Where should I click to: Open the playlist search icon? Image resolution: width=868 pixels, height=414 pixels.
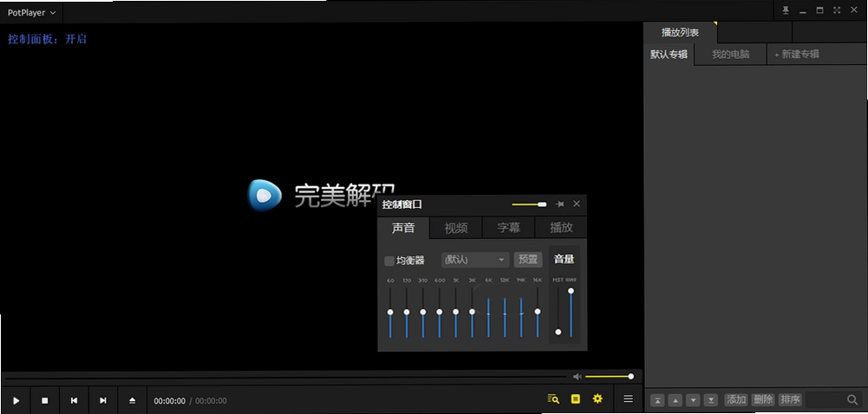point(553,398)
